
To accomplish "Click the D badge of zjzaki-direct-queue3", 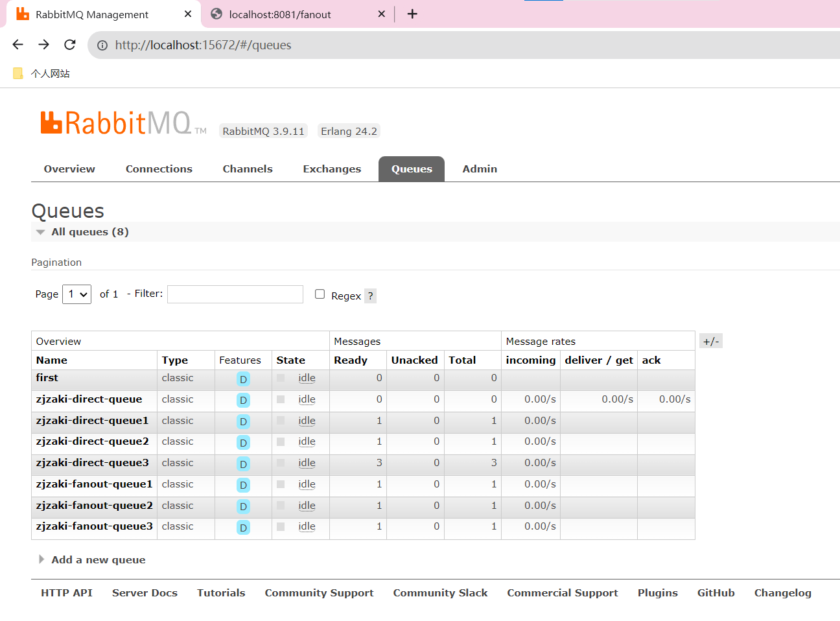I will [243, 464].
